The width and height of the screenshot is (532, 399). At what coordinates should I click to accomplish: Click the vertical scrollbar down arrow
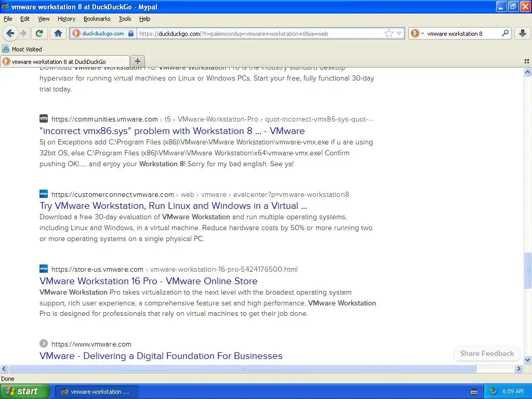point(527,360)
